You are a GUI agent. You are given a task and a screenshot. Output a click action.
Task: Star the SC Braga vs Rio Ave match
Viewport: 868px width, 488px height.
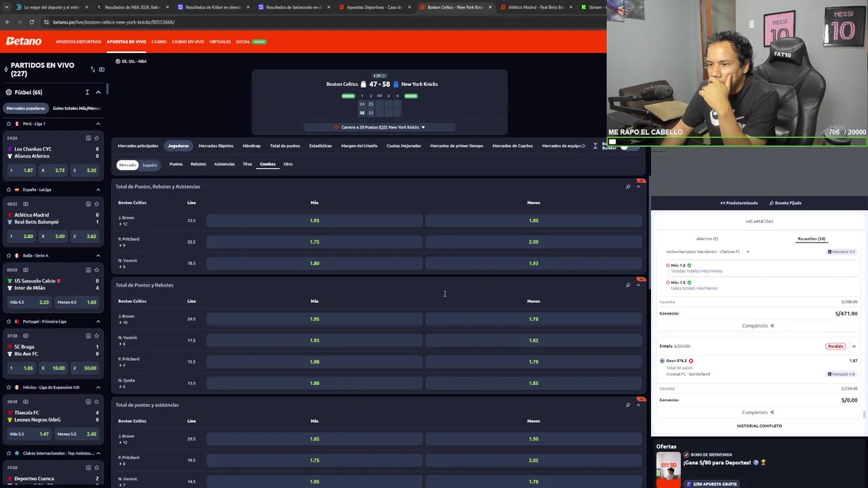98,335
